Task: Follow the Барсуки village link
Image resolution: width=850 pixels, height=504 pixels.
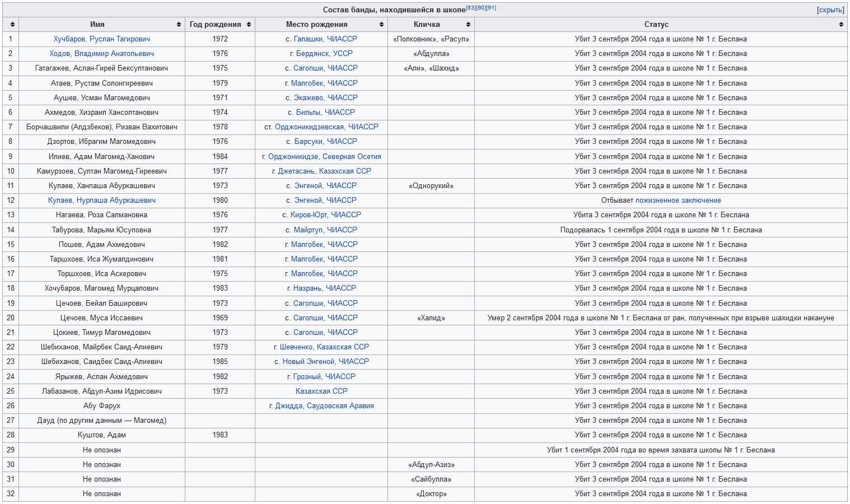Action: tap(308, 142)
